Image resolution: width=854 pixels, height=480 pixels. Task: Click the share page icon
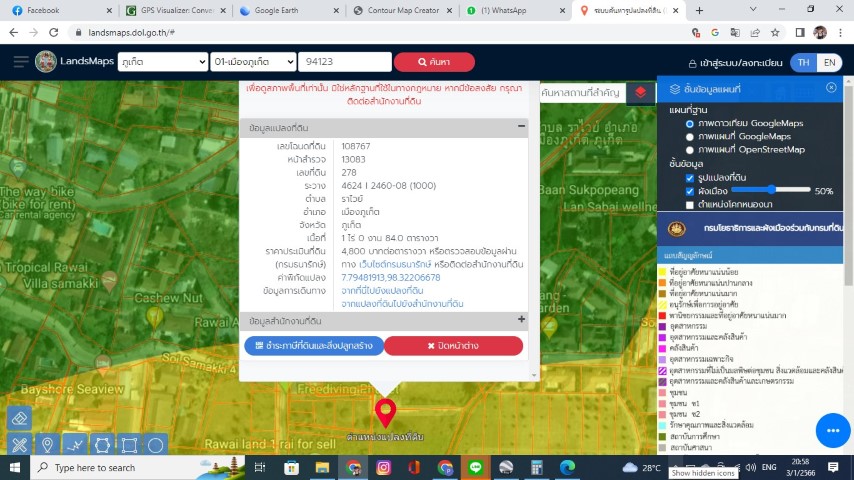pos(755,33)
